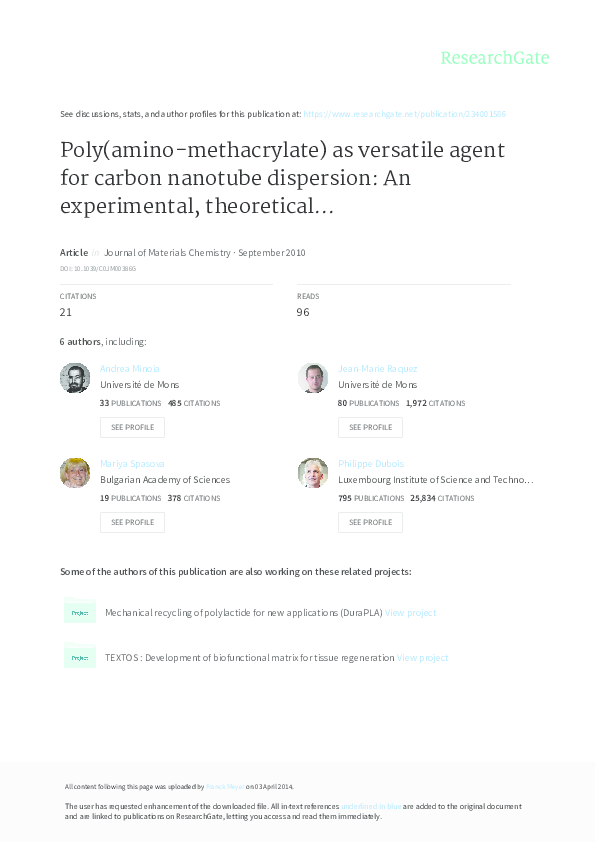Image resolution: width=595 pixels, height=842 pixels.
Task: Click SEE PROFILE under Jean Marie Raquez
Action: point(370,427)
